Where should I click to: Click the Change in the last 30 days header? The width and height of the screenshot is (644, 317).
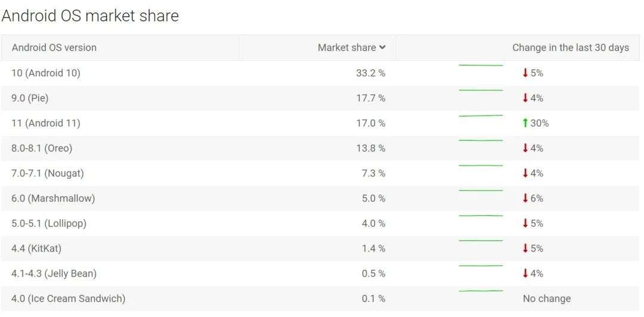[x=570, y=48]
